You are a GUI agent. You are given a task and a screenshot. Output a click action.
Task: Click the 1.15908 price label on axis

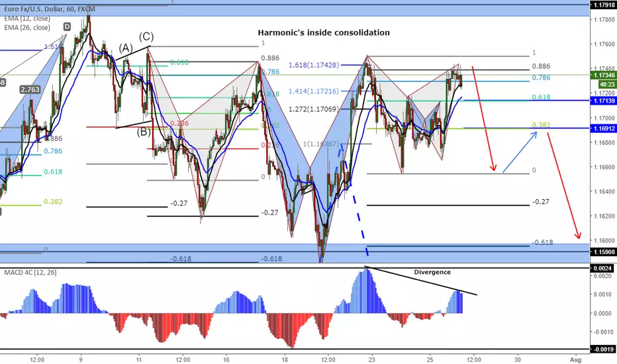[x=604, y=251]
